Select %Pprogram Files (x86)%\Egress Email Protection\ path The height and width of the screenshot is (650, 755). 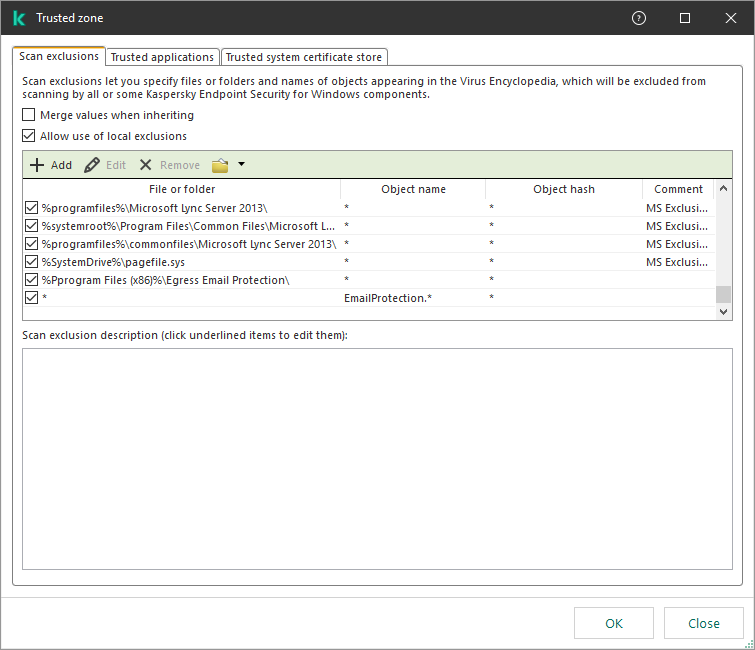coord(165,280)
